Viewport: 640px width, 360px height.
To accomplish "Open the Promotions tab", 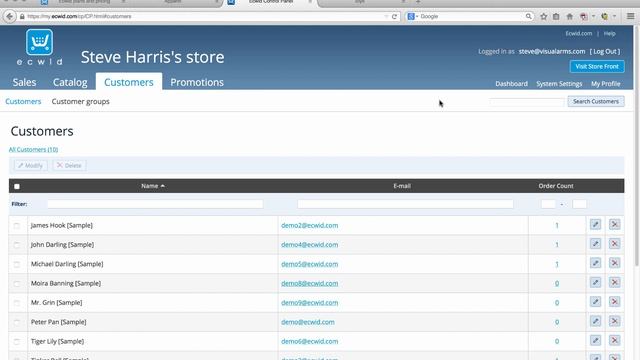I will coord(197,82).
